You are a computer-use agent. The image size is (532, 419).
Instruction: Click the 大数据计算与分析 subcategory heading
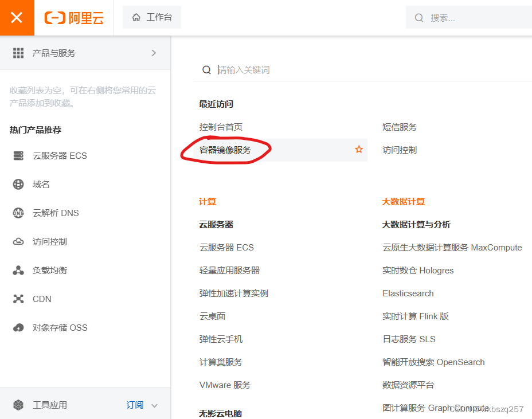point(416,225)
